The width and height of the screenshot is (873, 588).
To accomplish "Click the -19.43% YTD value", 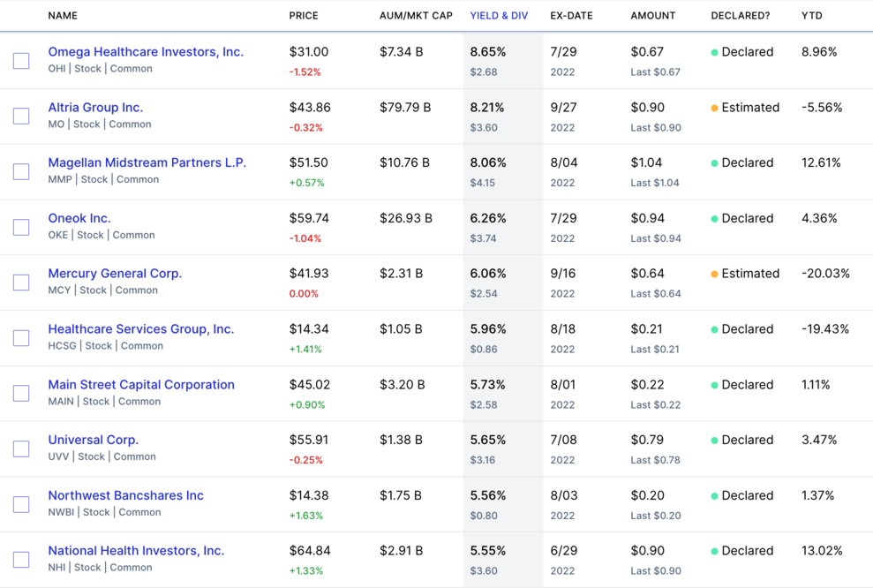I will [x=825, y=329].
